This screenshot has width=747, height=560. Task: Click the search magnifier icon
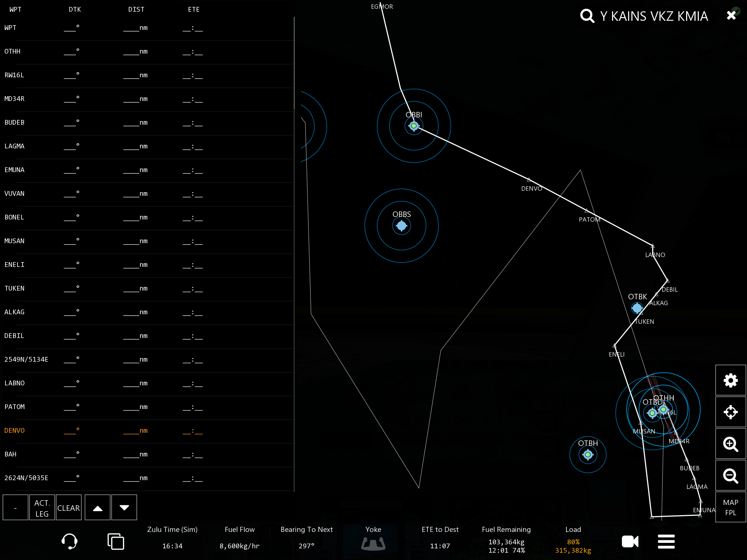[587, 16]
